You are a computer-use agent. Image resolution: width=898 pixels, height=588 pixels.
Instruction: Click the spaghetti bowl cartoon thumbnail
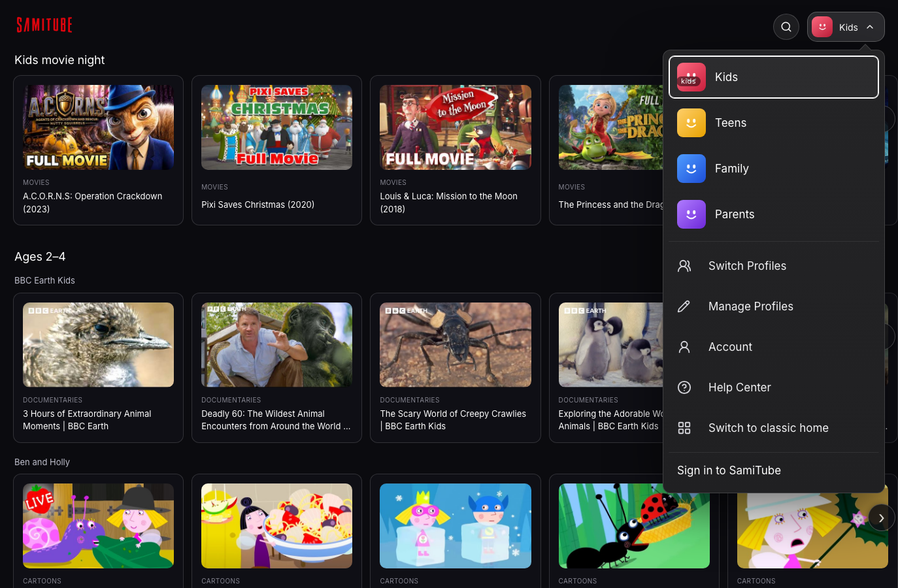point(277,526)
